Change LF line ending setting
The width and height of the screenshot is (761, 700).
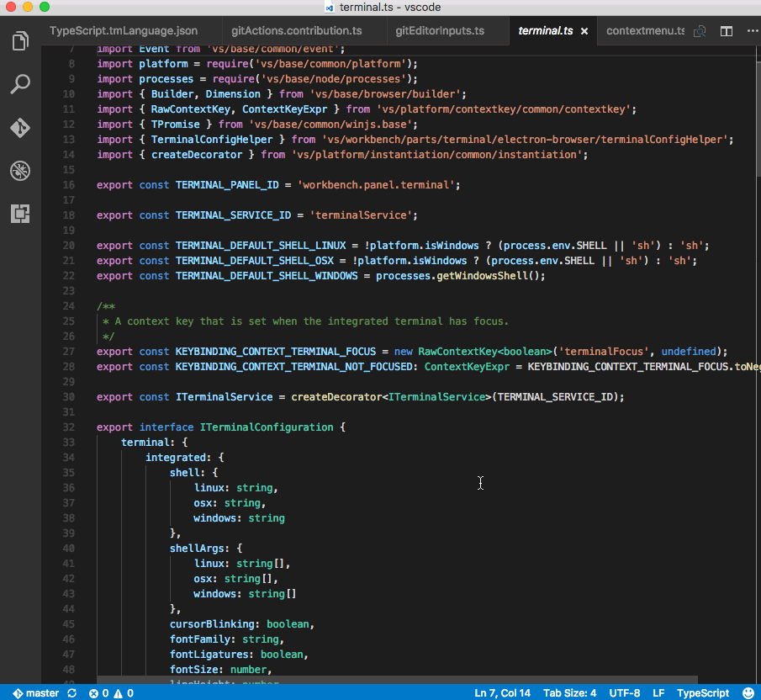point(659,693)
